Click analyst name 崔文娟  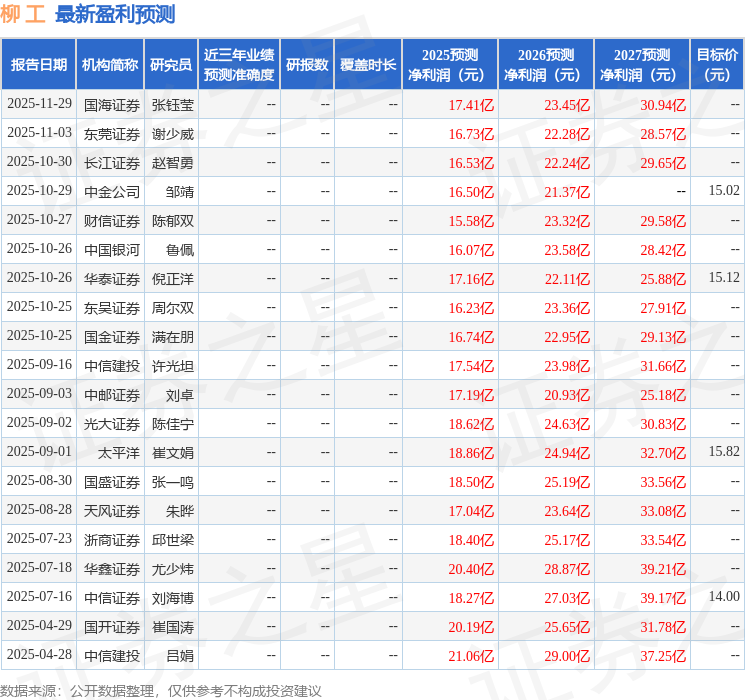pyautogui.click(x=172, y=453)
